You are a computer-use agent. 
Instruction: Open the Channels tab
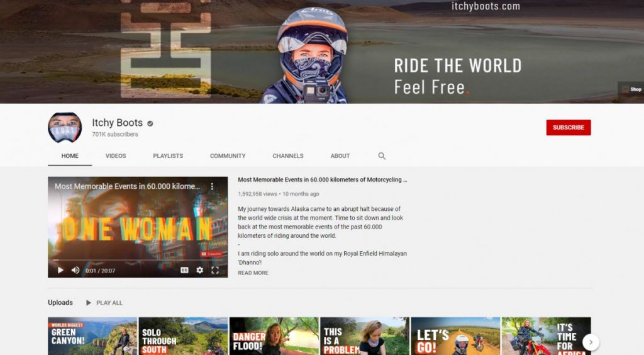pos(288,155)
